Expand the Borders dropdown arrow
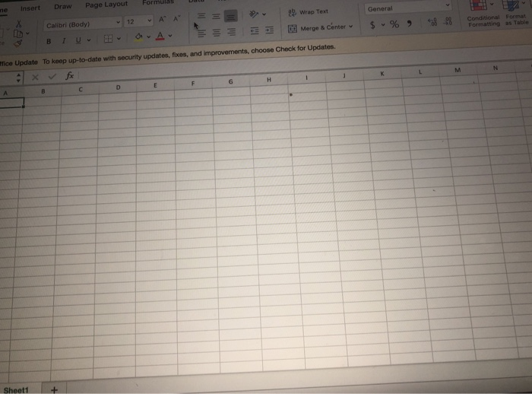532x394 pixels. (x=119, y=39)
